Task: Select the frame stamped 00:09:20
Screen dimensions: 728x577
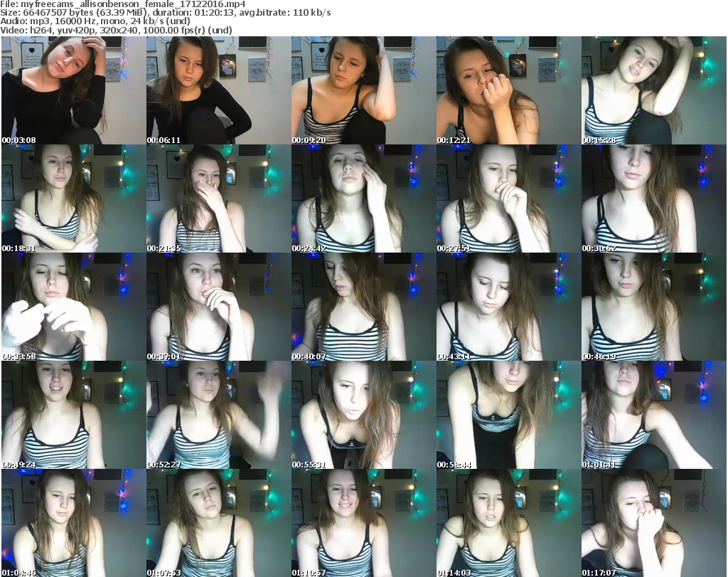Action: coord(363,90)
